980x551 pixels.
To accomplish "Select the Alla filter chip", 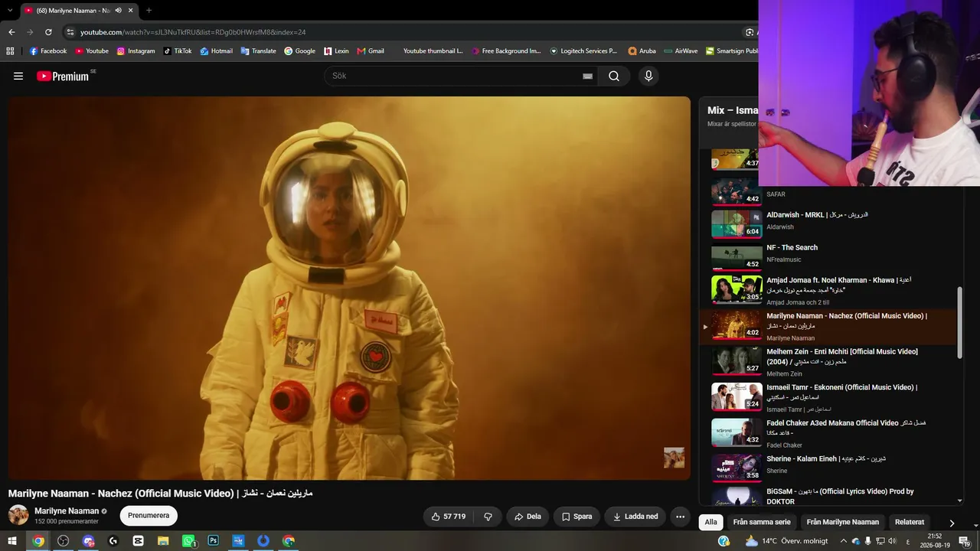I will pyautogui.click(x=711, y=522).
